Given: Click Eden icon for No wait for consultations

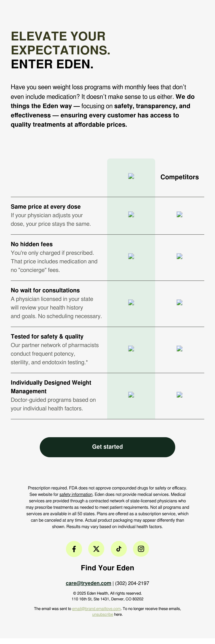Looking at the screenshot, I should (x=131, y=303).
